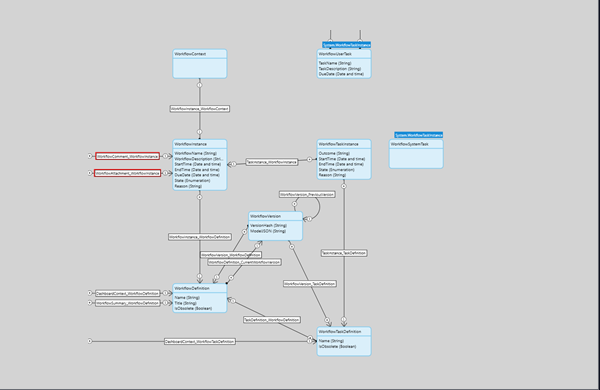Image resolution: width=600 pixels, height=390 pixels.
Task: Select the TaskDefinition_WorkflowDefinition association label
Action: pyautogui.click(x=272, y=320)
